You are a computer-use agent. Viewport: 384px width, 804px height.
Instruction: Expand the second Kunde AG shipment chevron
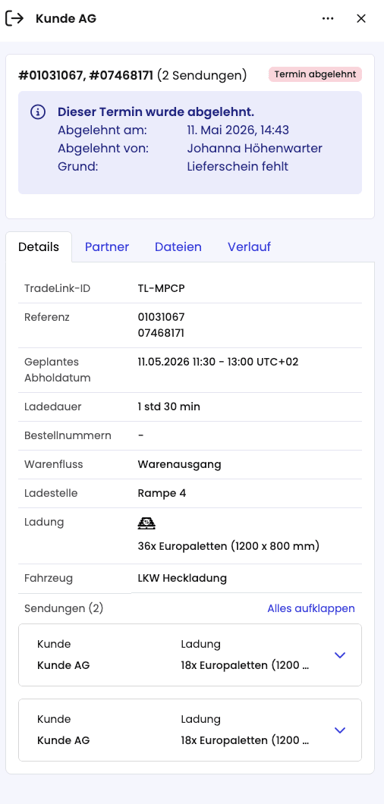(340, 730)
